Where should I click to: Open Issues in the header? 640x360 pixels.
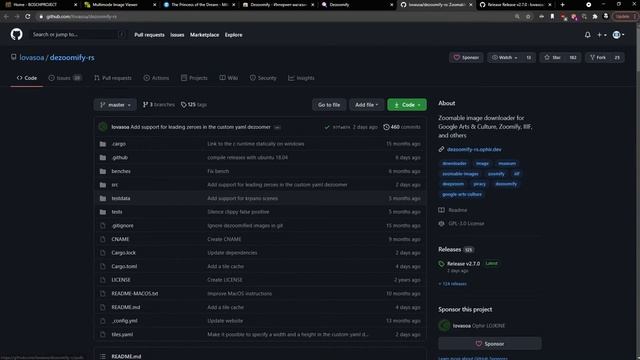tap(177, 35)
